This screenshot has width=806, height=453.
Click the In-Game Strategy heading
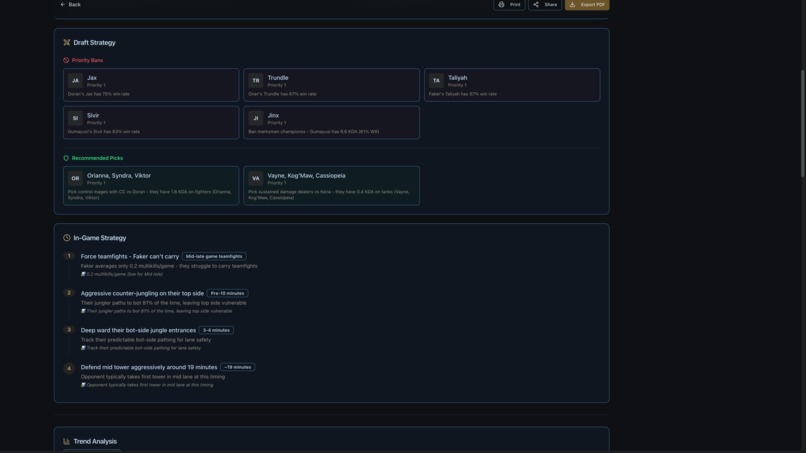coord(100,238)
